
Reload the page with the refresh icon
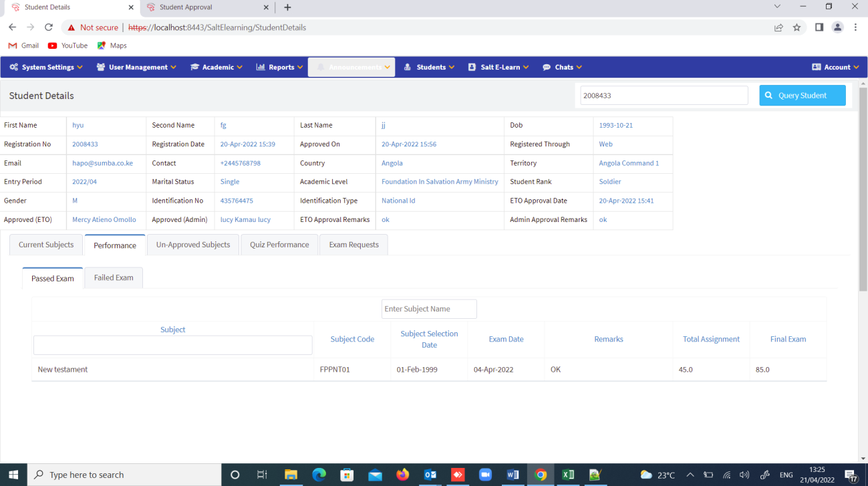(48, 27)
